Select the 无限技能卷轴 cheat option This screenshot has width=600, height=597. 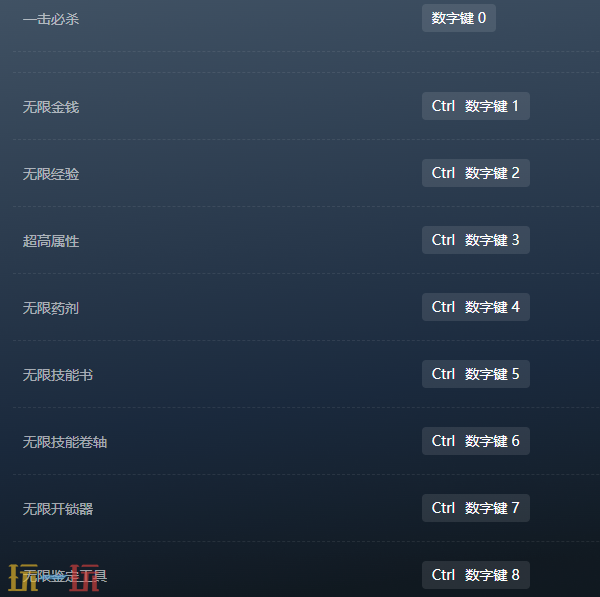point(65,442)
